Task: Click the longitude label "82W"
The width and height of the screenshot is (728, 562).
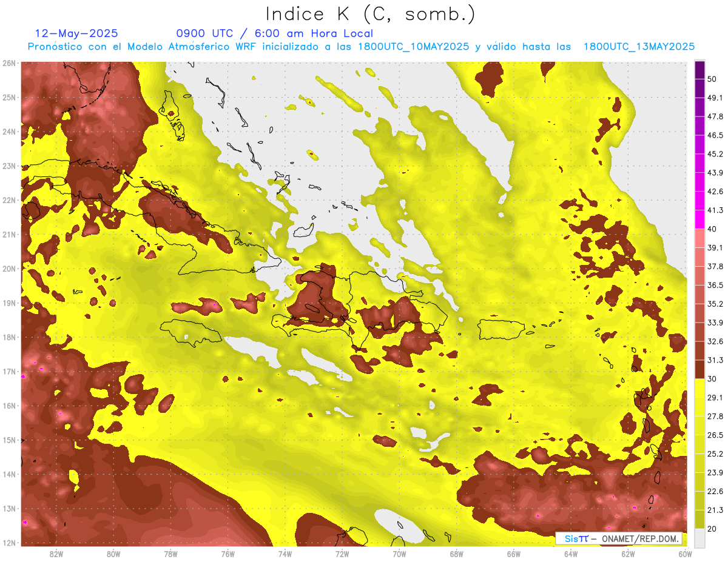Action: (56, 554)
